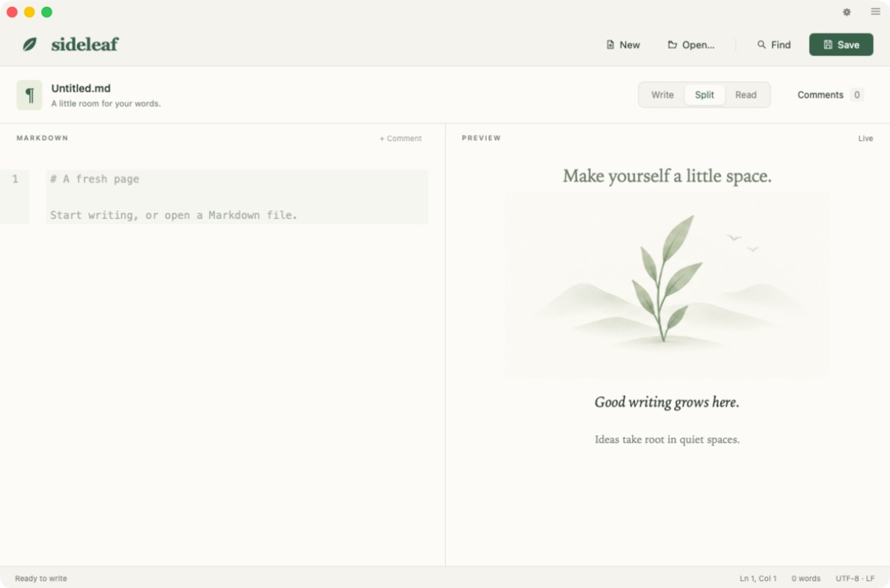Maximize the window with the green button
Viewport: 890px width, 588px height.
(47, 12)
